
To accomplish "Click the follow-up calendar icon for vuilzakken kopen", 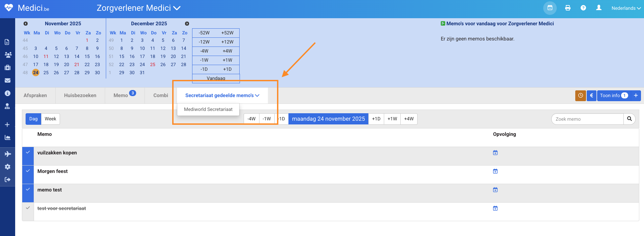I will 495,153.
